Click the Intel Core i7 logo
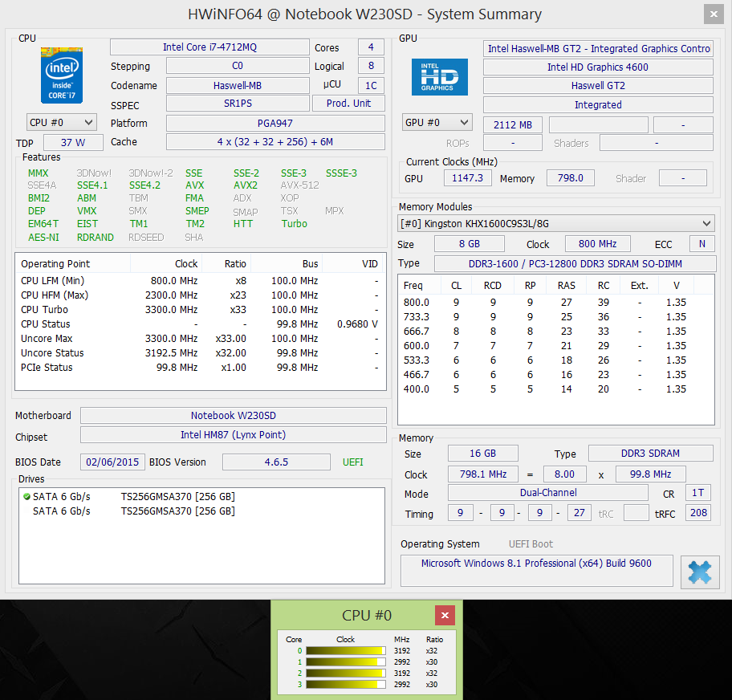The width and height of the screenshot is (732, 700). point(62,75)
